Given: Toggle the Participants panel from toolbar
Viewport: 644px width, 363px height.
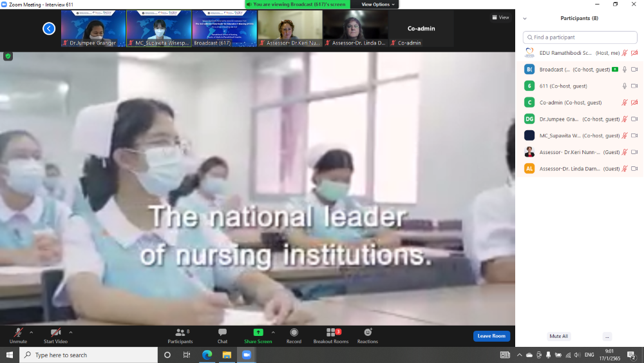Looking at the screenshot, I should pyautogui.click(x=180, y=335).
